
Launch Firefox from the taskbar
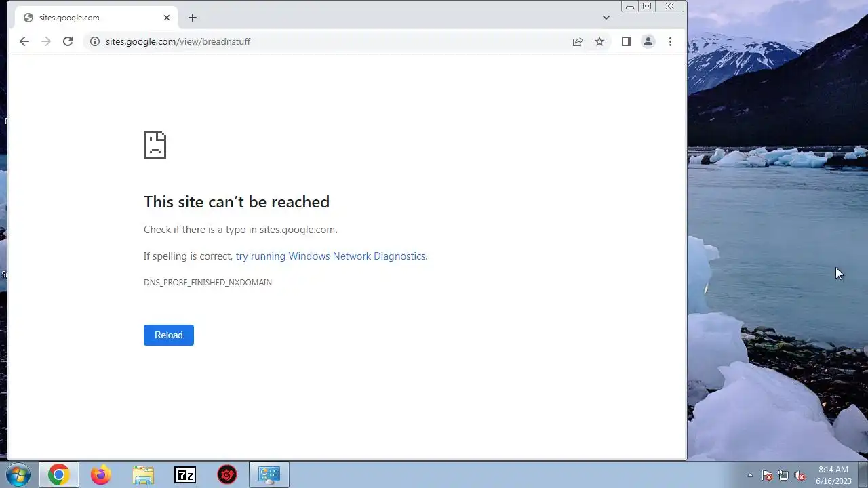pos(101,475)
